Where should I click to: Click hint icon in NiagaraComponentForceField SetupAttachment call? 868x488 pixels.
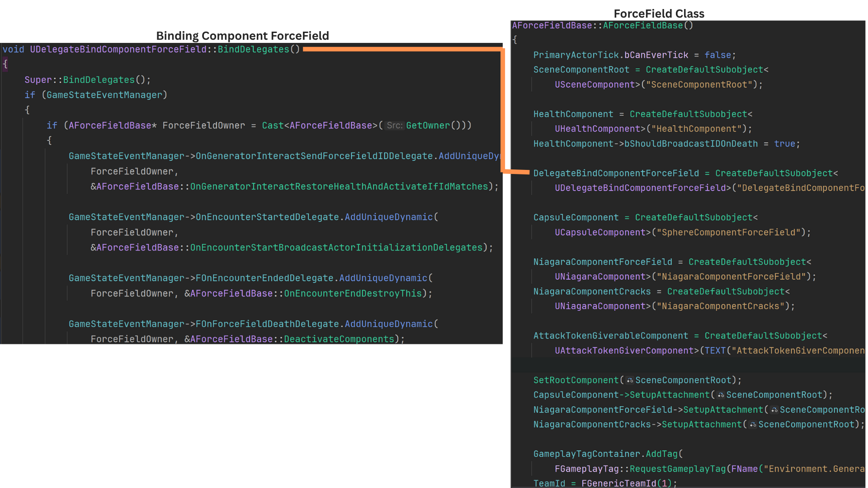[774, 410]
